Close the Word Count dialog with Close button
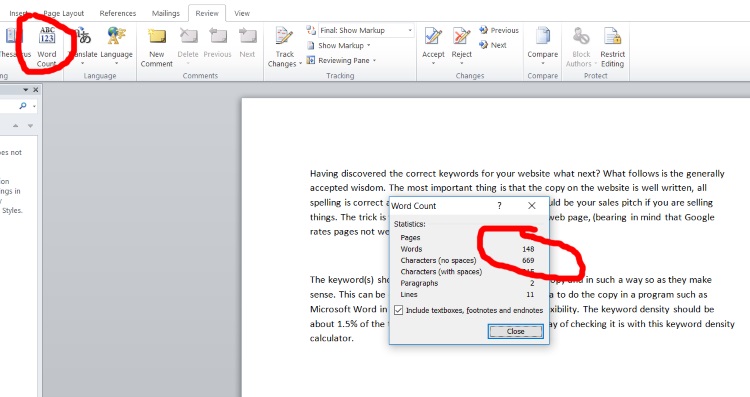The height and width of the screenshot is (397, 750). point(515,331)
